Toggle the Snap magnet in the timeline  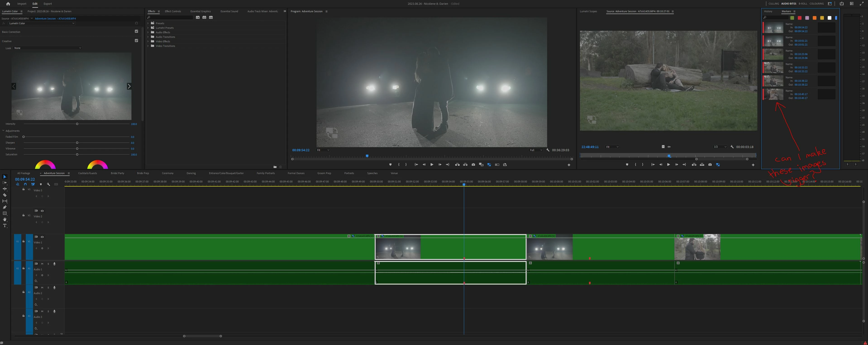25,184
